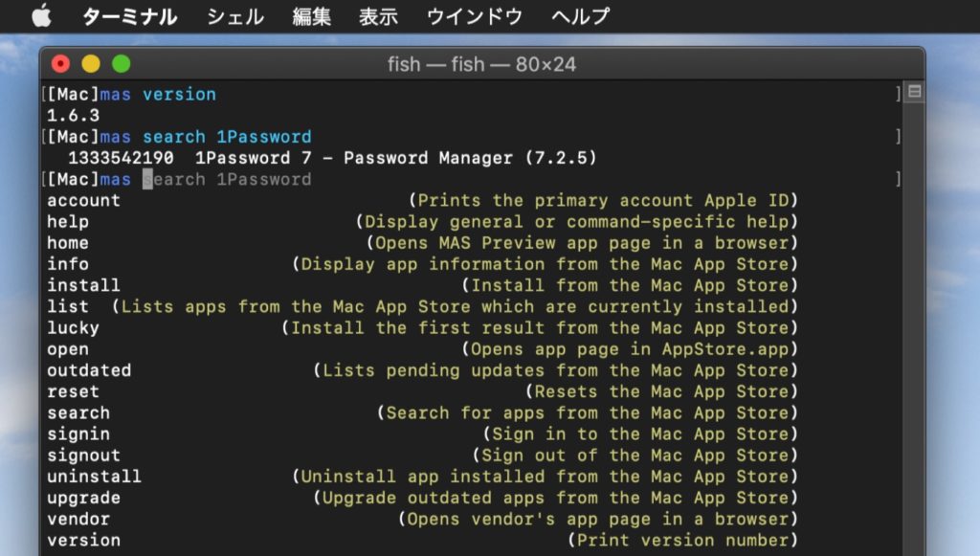
Task: Open the 編集 menu
Action: (x=311, y=16)
